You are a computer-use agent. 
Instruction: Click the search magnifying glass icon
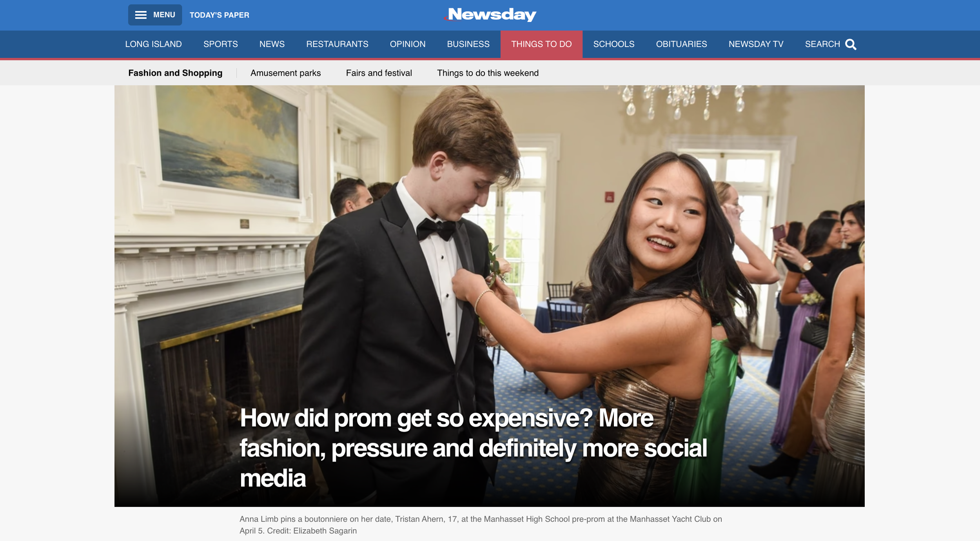click(851, 44)
